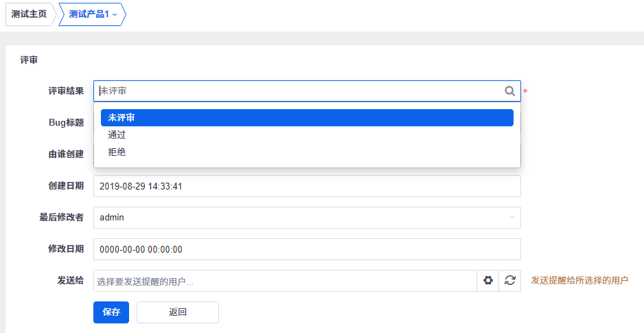Open the 测试产品1 breadcrumb tab
The height and width of the screenshot is (333, 644).
click(x=89, y=14)
